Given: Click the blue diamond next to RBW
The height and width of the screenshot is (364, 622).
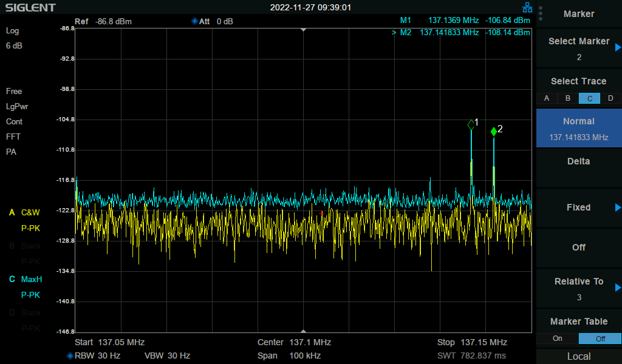Looking at the screenshot, I should click(x=69, y=356).
